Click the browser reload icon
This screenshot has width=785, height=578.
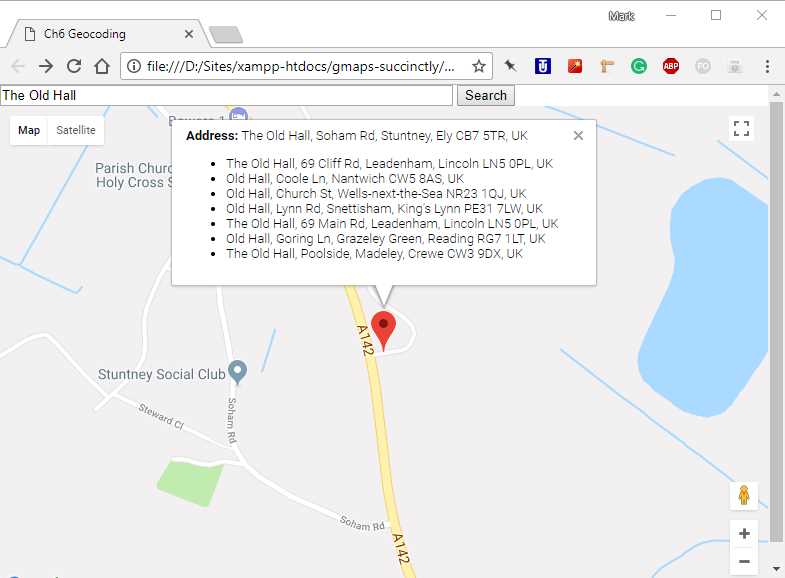pyautogui.click(x=74, y=66)
